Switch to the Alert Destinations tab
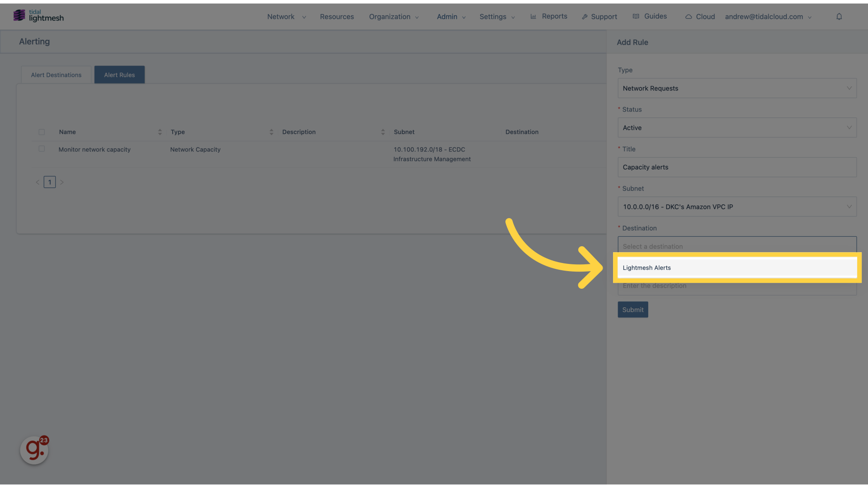The image size is (868, 488). click(56, 75)
